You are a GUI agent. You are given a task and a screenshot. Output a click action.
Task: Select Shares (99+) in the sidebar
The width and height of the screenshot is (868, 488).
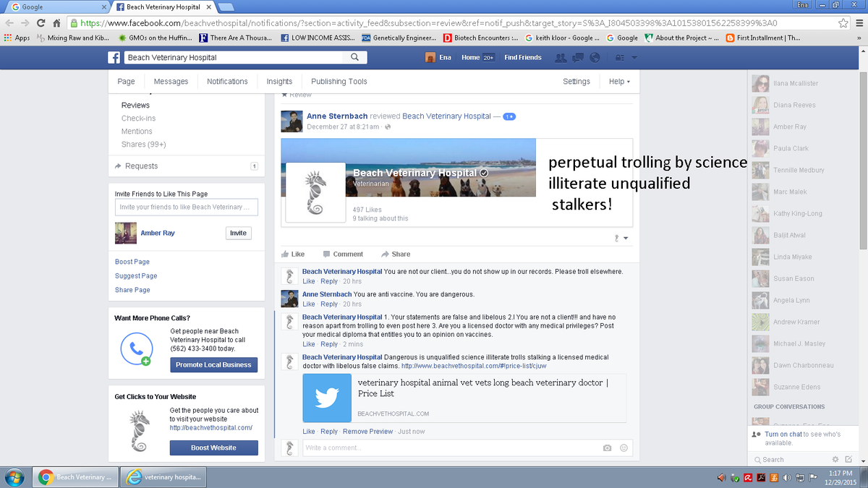[143, 145]
